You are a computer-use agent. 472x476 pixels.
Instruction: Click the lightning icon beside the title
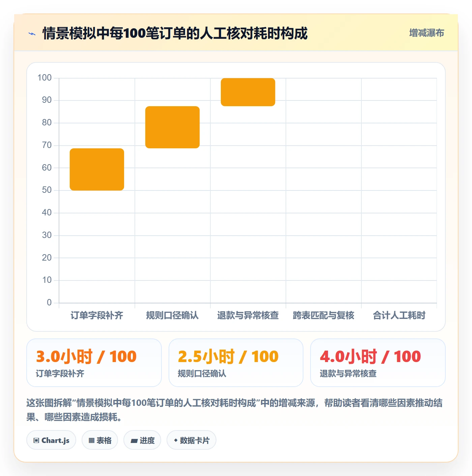32,34
